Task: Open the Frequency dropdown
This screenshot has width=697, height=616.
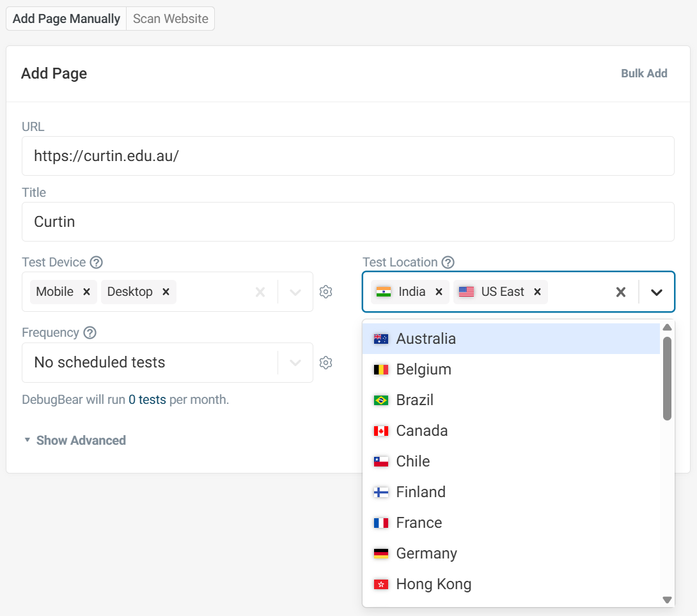Action: click(295, 362)
